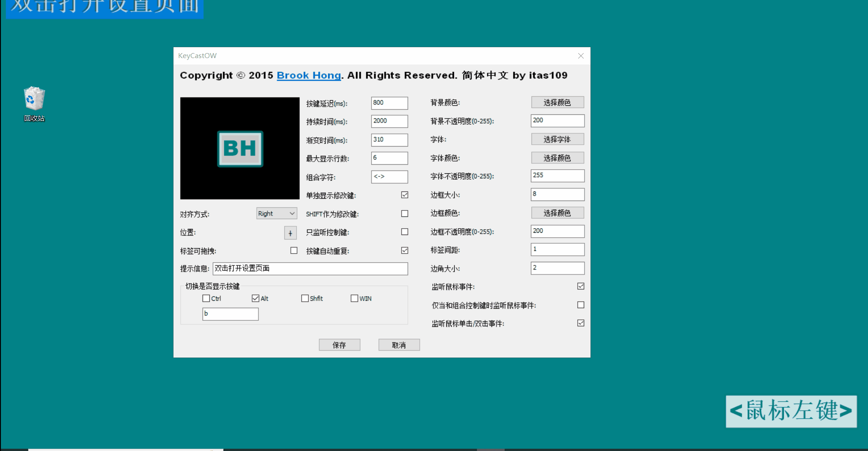
Task: Click the 持续时间 field showing 2000
Action: (x=389, y=121)
